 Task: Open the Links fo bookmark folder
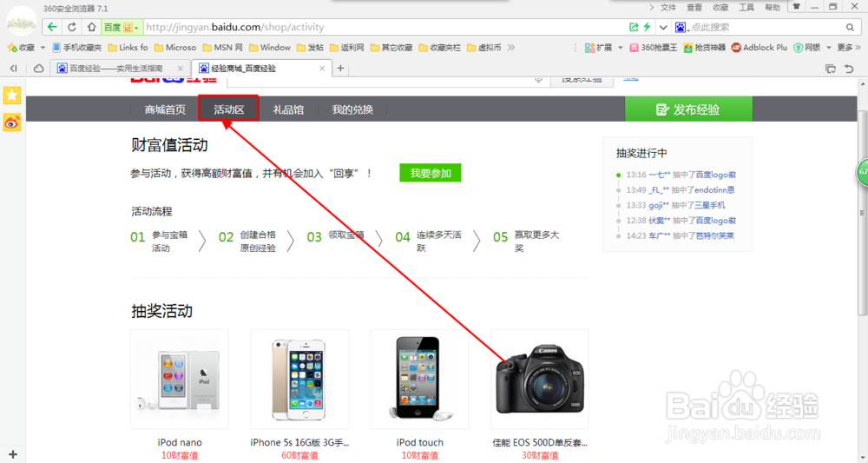128,48
